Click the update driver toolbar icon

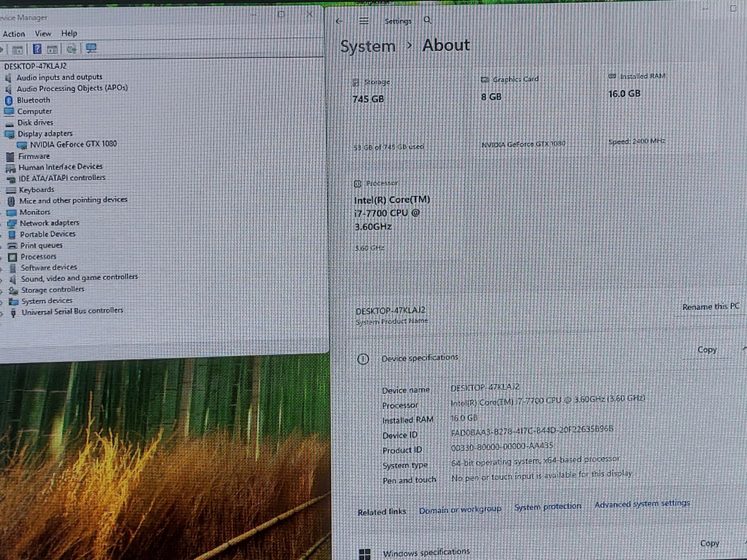point(71,48)
